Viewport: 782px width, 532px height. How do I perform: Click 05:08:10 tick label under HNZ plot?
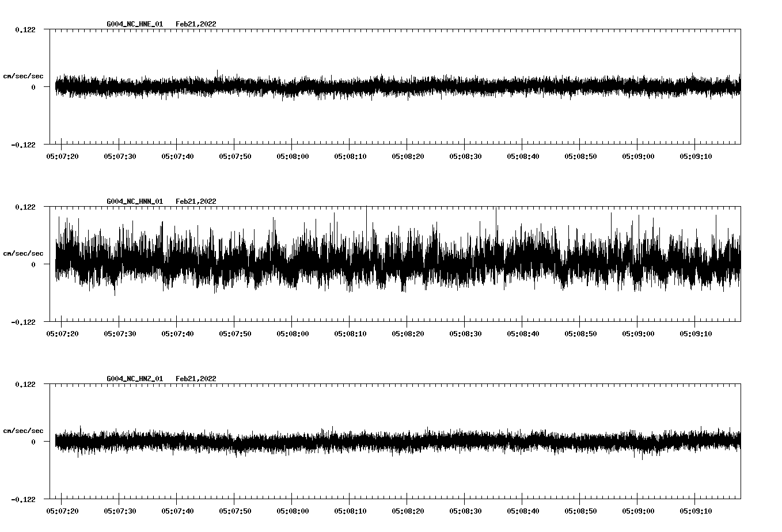coord(350,511)
